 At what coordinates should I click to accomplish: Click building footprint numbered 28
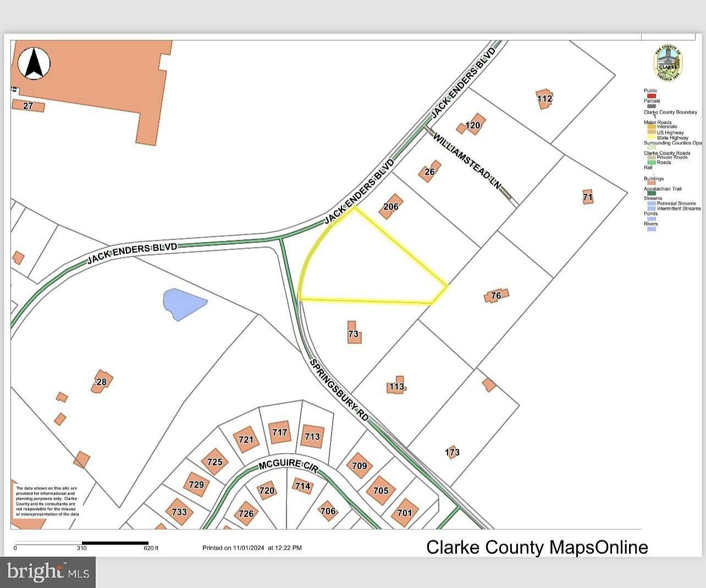102,381
